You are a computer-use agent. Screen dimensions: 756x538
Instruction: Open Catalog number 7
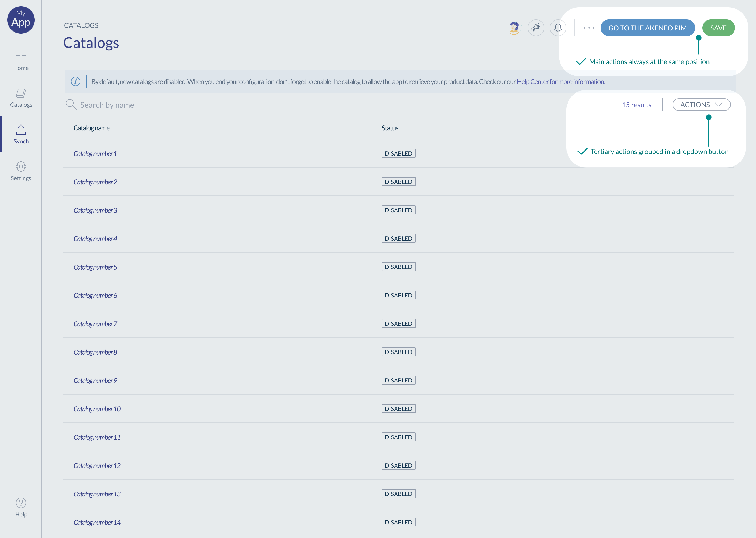pyautogui.click(x=95, y=324)
